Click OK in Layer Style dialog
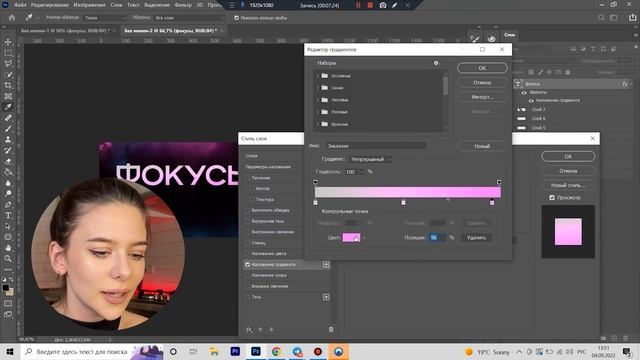The width and height of the screenshot is (640, 360). tap(568, 156)
